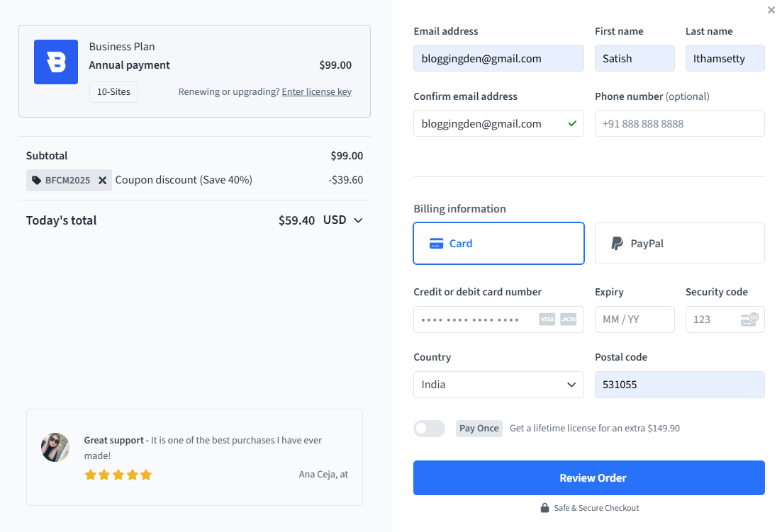Select the Card billing option
782x532 pixels.
tap(498, 243)
